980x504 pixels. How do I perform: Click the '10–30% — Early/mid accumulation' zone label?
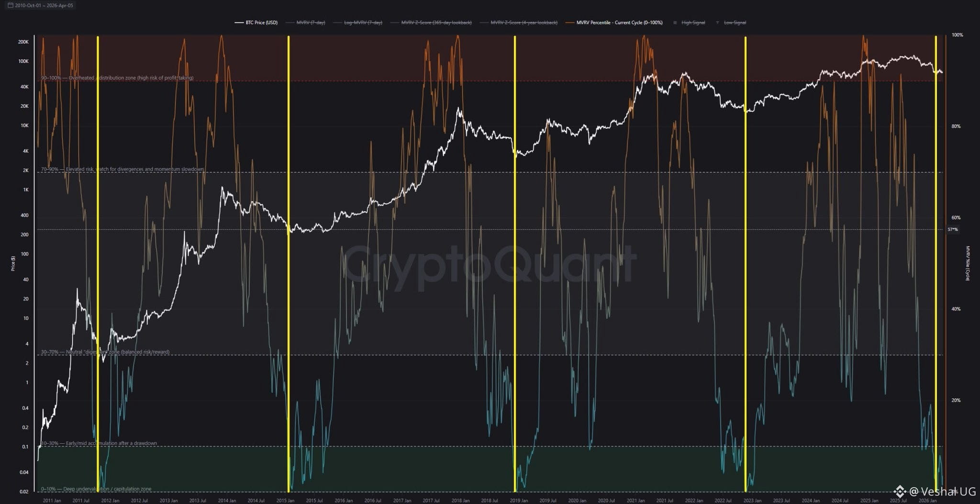click(x=99, y=443)
